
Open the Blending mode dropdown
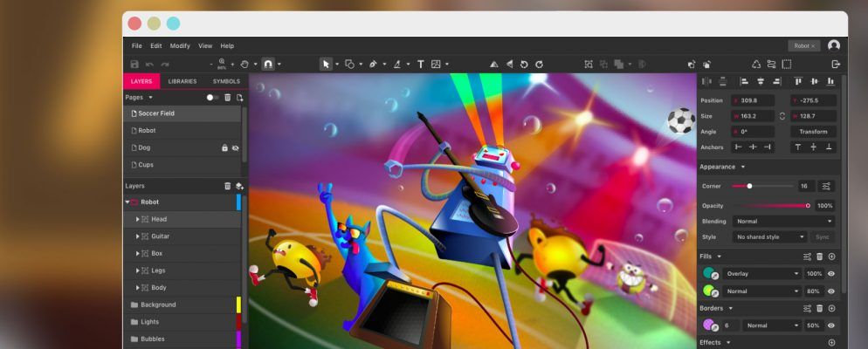pos(783,222)
